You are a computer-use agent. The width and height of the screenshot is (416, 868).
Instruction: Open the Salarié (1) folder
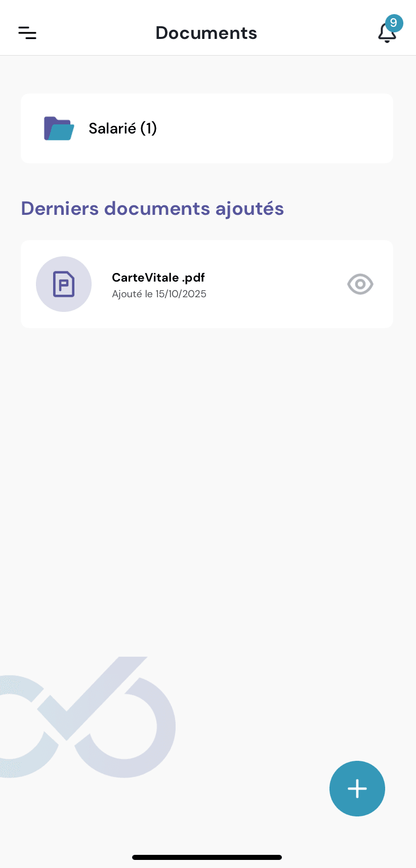click(207, 128)
